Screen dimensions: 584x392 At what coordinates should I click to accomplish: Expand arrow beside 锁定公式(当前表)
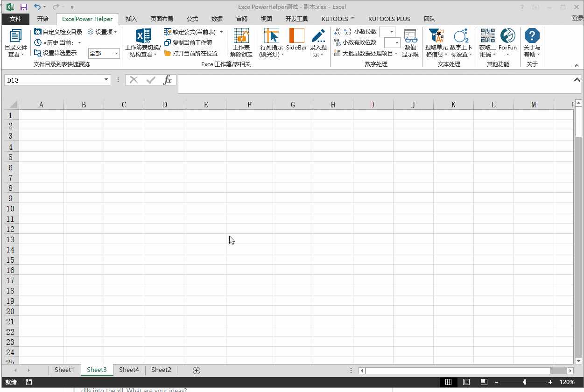pos(221,32)
